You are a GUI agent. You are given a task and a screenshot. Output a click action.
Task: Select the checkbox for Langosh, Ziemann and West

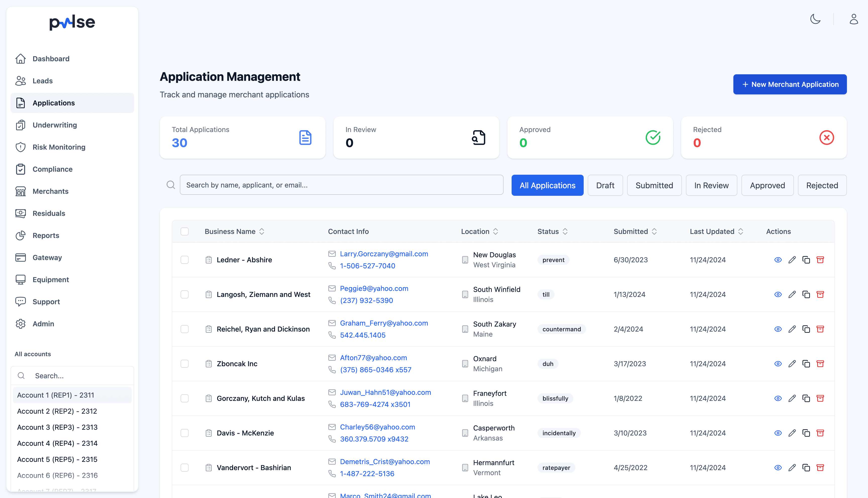[x=185, y=294]
